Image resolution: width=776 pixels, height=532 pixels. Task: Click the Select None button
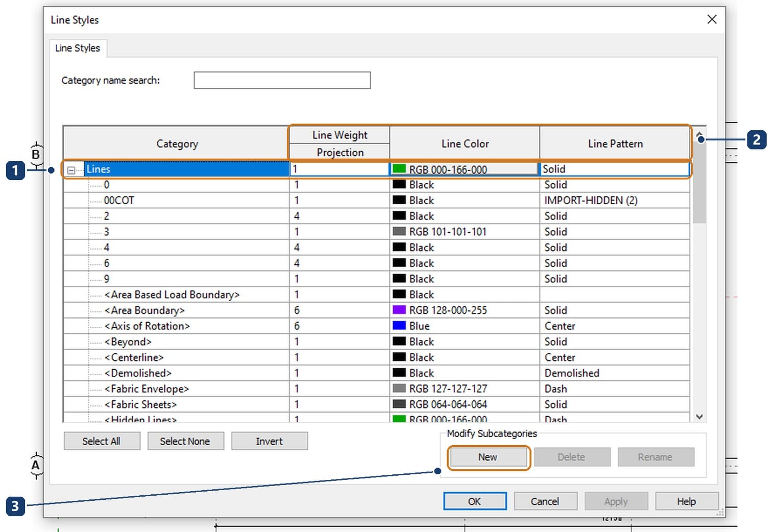(185, 441)
